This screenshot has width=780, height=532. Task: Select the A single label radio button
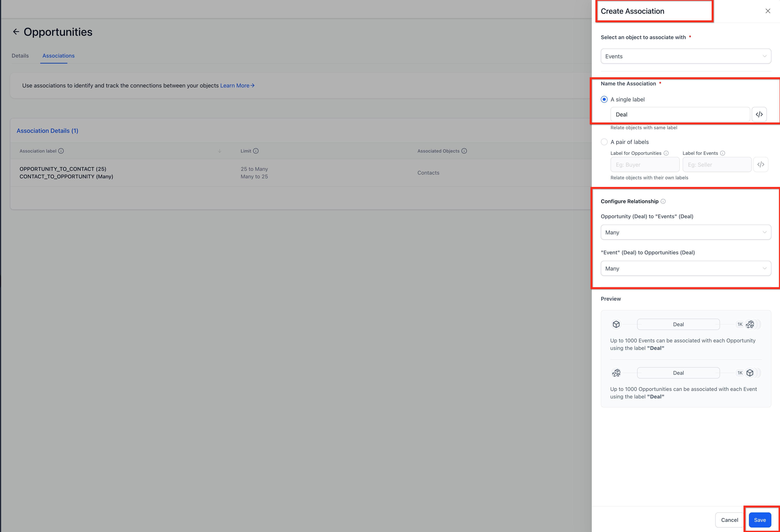[604, 99]
